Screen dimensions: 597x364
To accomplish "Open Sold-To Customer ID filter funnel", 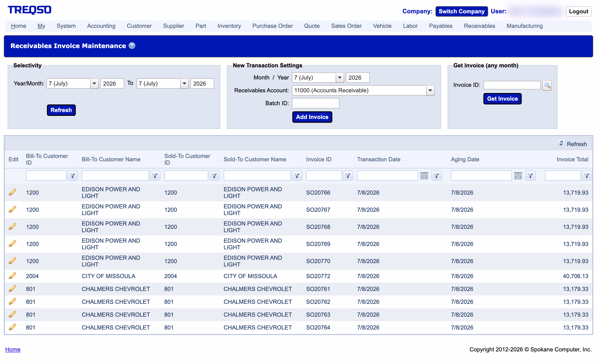I will tap(214, 176).
